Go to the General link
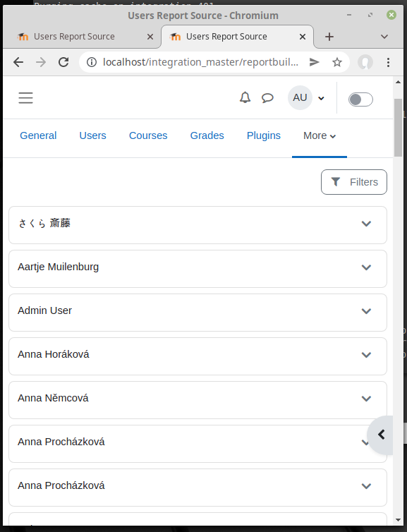This screenshot has width=407, height=532. pos(38,135)
